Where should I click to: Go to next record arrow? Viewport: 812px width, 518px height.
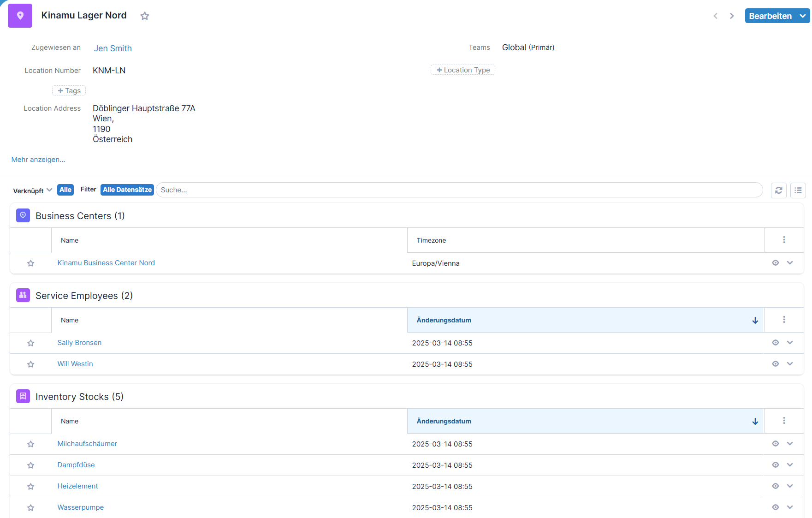[732, 16]
